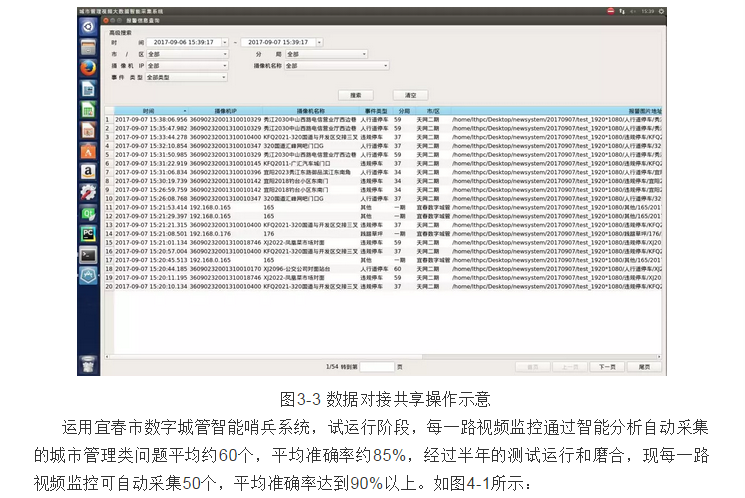Viewport: 745px width, 498px height.
Task: Click the table's horizontal scrollbar thumb
Action: 266,356
